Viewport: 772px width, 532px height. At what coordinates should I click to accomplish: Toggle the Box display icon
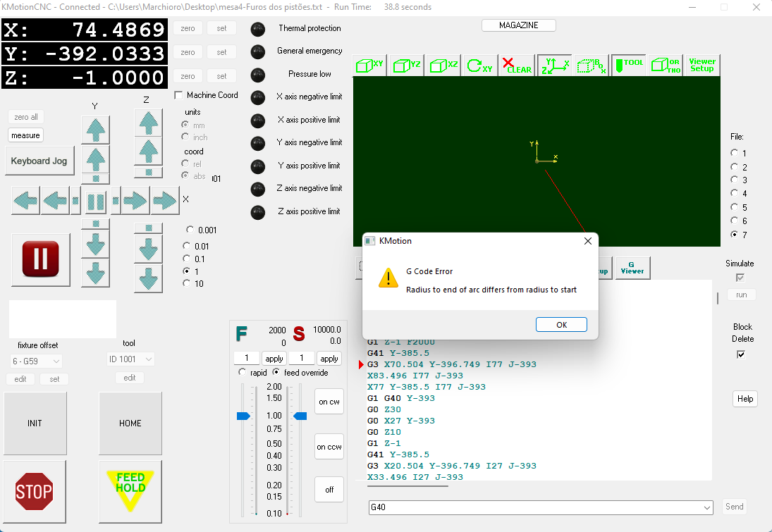click(592, 66)
